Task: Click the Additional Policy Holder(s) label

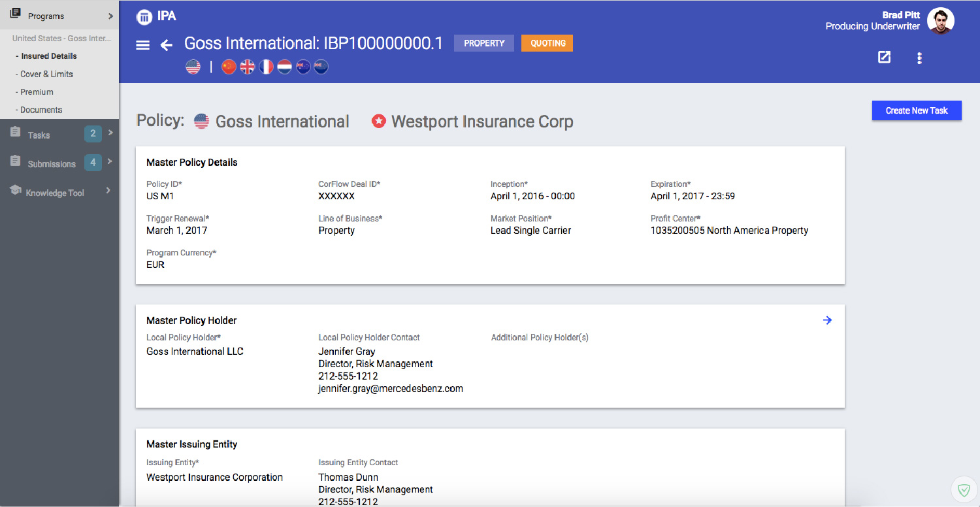Action: [x=540, y=338]
